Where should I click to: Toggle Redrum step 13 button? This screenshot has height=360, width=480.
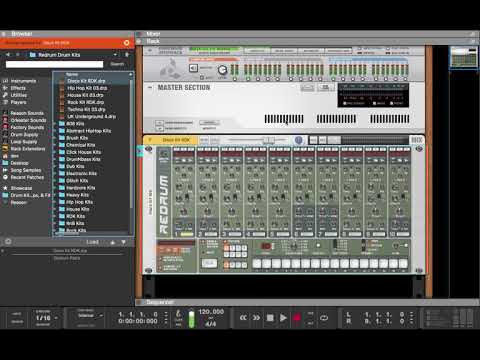tap(374, 264)
